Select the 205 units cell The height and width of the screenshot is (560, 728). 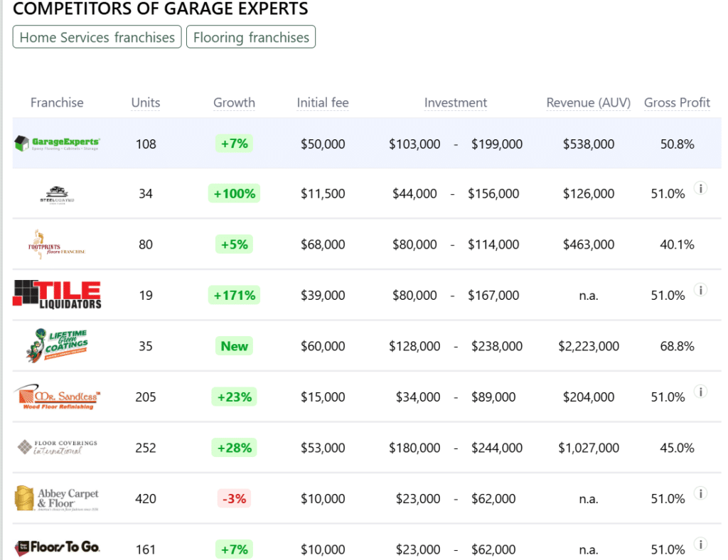click(x=146, y=397)
